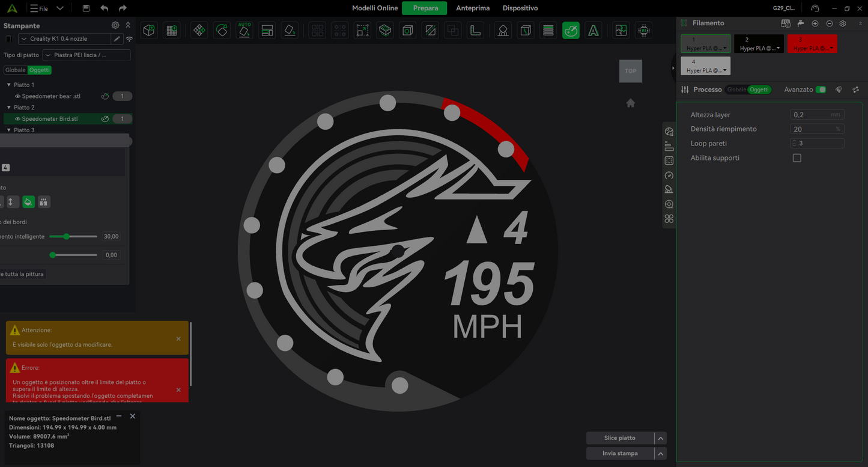The image size is (868, 467).
Task: Open the Dispositivo menu
Action: [x=520, y=8]
